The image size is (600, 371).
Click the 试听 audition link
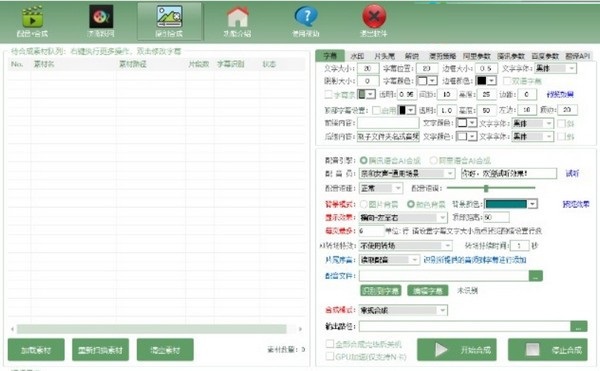(572, 173)
